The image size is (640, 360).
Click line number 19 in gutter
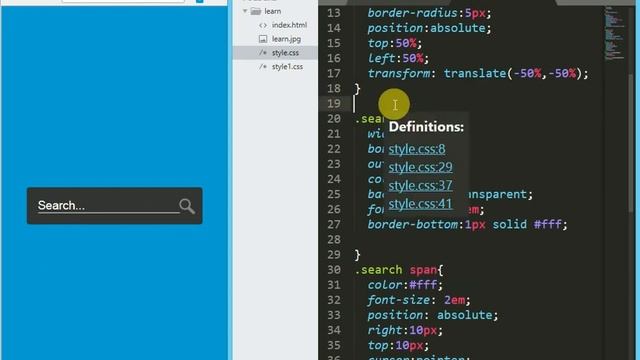coord(333,104)
